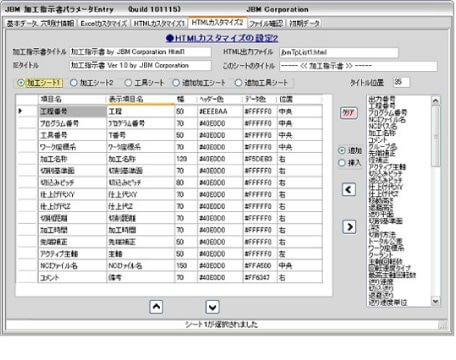Screen dimensions: 456x360
Task: Click the move-row-up arrow button
Action: coord(156,307)
